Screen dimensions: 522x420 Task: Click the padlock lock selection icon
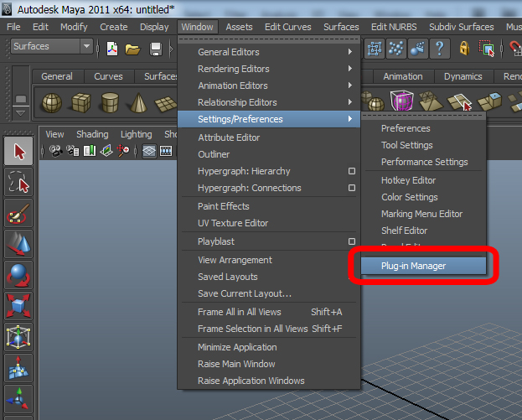coord(464,49)
